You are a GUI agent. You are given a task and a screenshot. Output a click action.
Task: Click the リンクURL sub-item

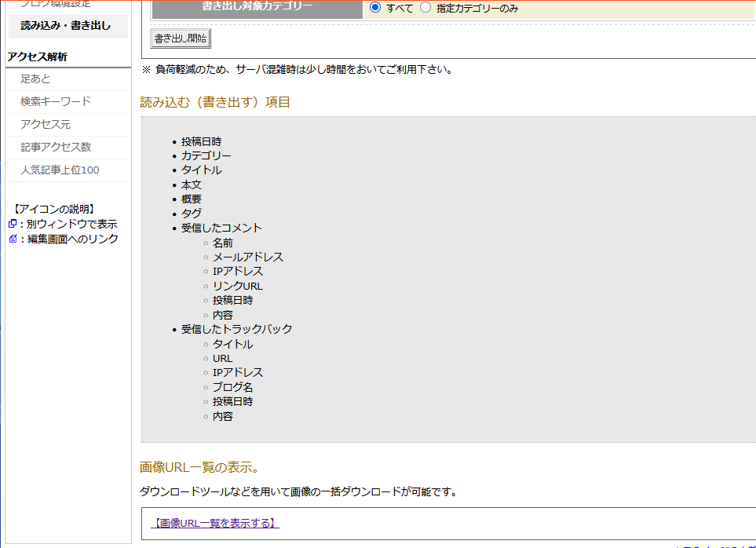pos(238,286)
